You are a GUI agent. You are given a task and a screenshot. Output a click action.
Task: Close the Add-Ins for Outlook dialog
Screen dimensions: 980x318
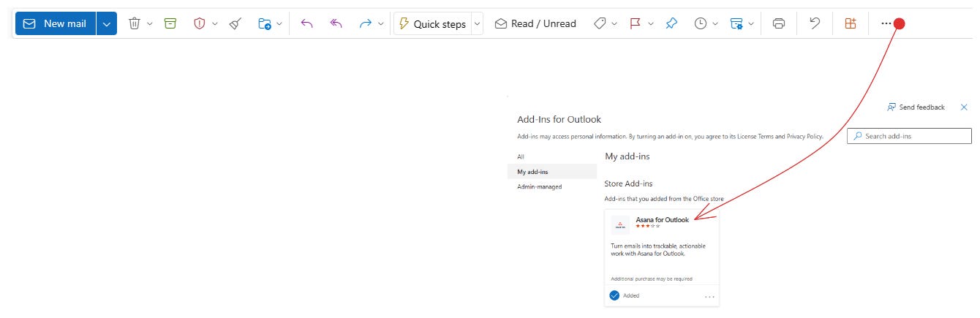point(964,107)
